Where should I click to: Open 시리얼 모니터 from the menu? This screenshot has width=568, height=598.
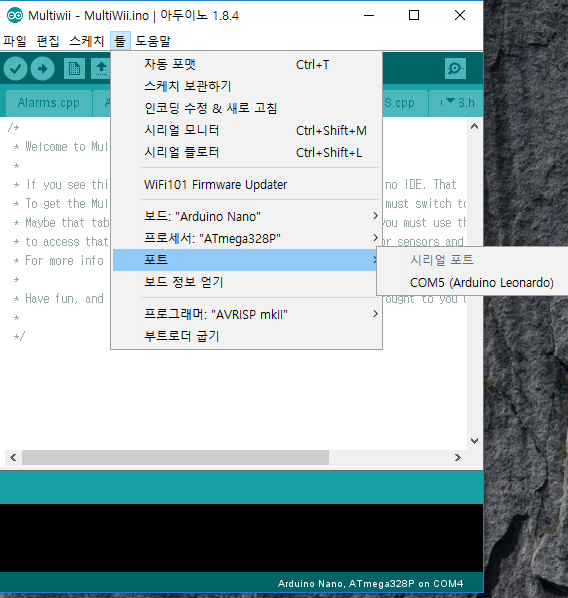point(246,130)
